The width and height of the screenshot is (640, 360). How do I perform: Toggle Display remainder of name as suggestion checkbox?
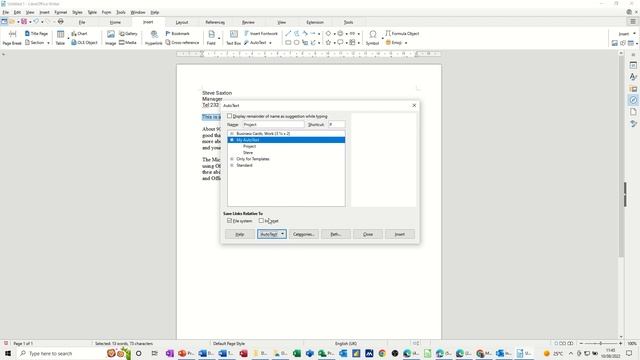pos(229,116)
